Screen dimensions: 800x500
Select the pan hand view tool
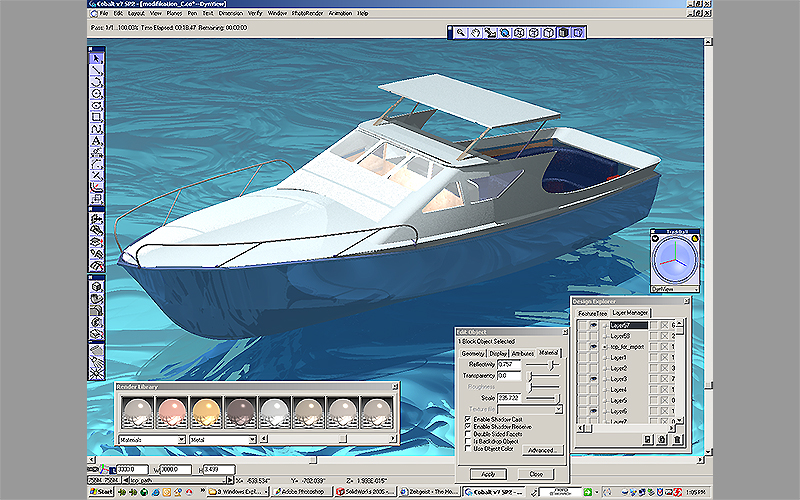(x=475, y=32)
